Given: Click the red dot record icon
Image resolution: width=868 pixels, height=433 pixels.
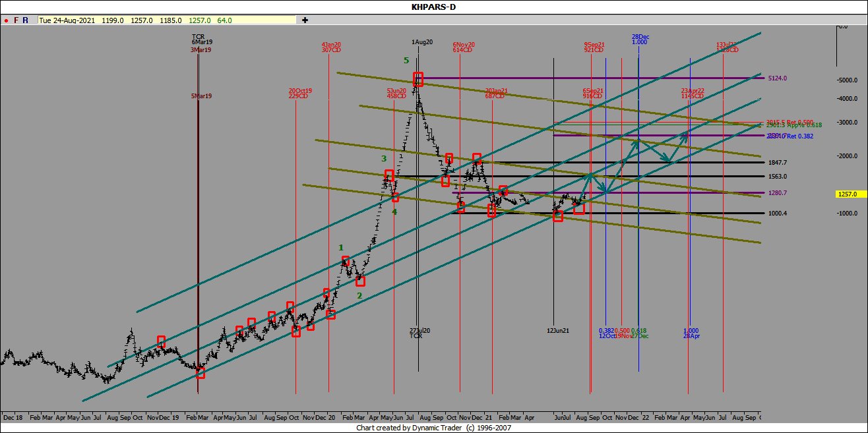Looking at the screenshot, I should [x=6, y=20].
